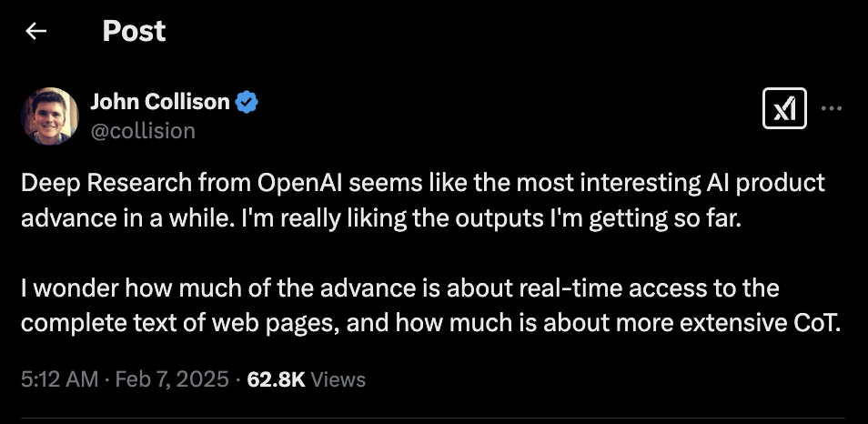Click the 5:12 AM post time
Image resolution: width=868 pixels, height=424 pixels.
pos(59,379)
